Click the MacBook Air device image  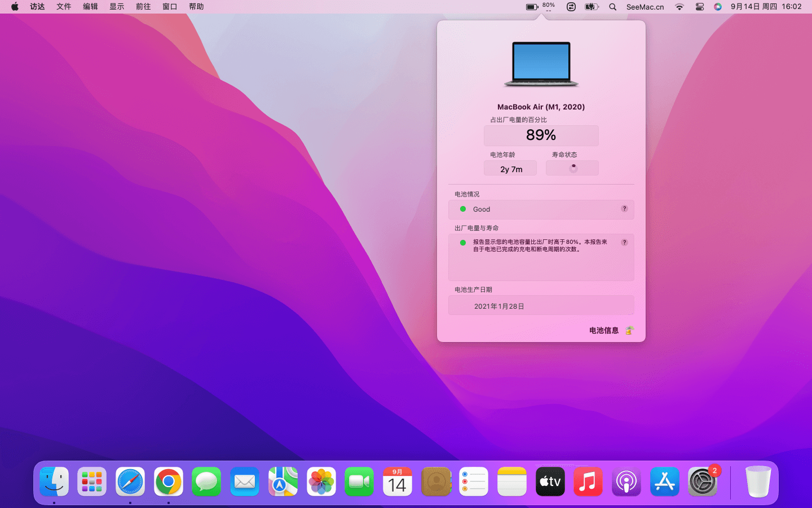pyautogui.click(x=541, y=64)
